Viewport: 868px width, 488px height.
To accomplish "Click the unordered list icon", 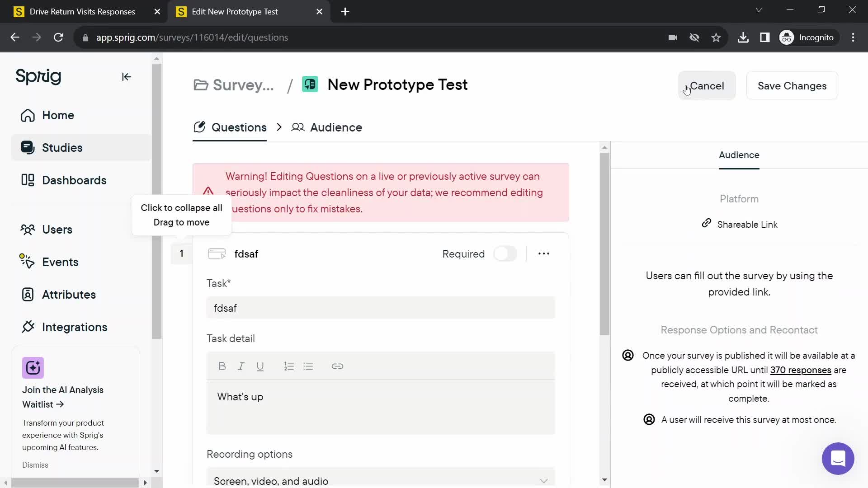I will tap(308, 366).
